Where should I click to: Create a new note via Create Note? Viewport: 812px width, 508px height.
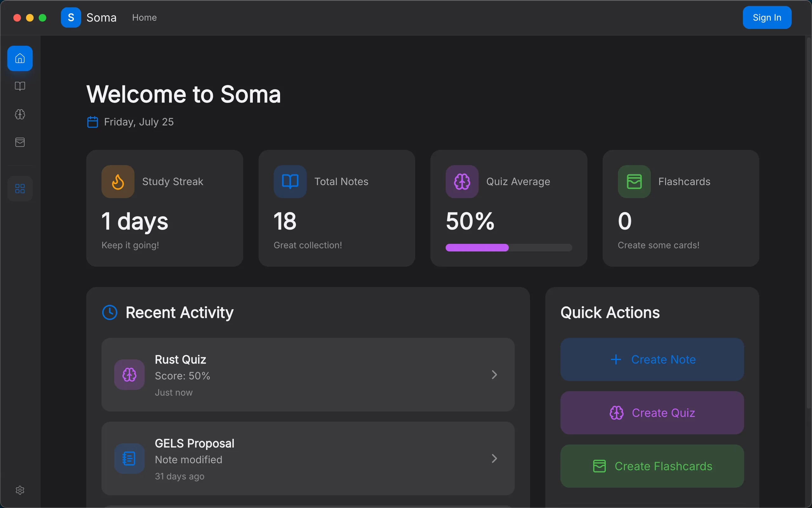(x=652, y=359)
